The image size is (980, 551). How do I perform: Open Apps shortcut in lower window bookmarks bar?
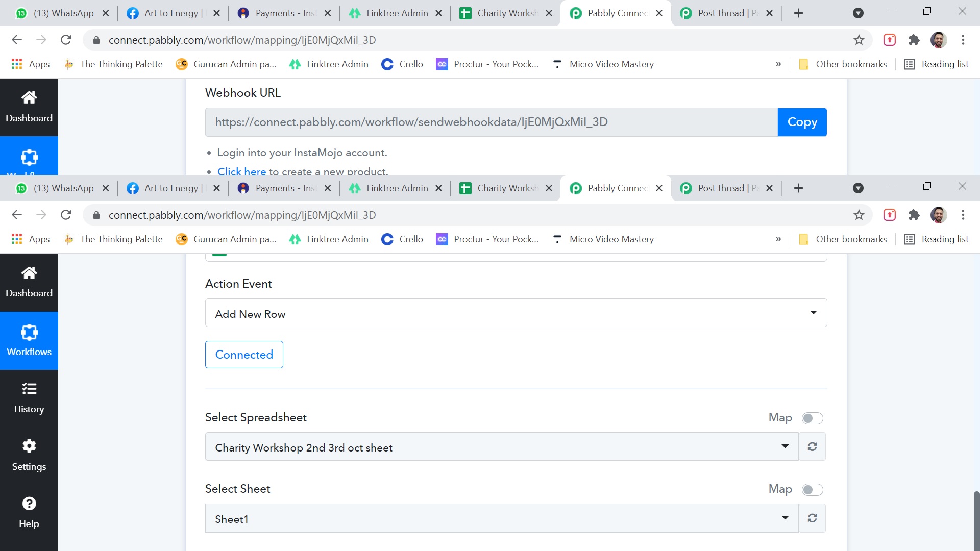pos(31,239)
